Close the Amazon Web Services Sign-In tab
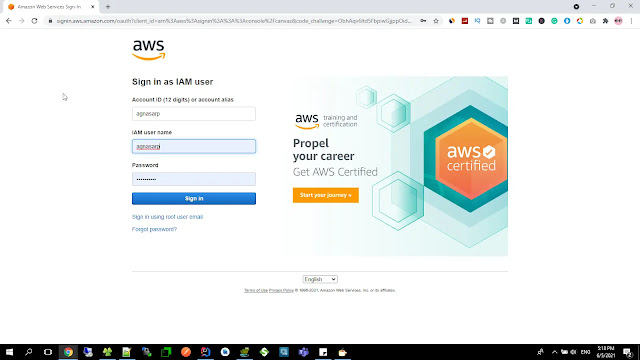This screenshot has width=640, height=360. 93,7
